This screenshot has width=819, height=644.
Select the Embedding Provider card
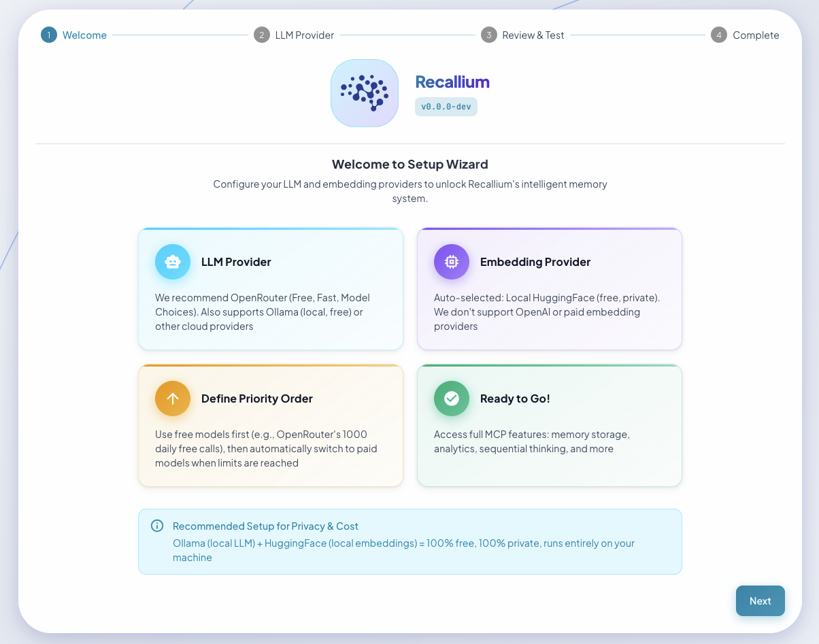549,289
